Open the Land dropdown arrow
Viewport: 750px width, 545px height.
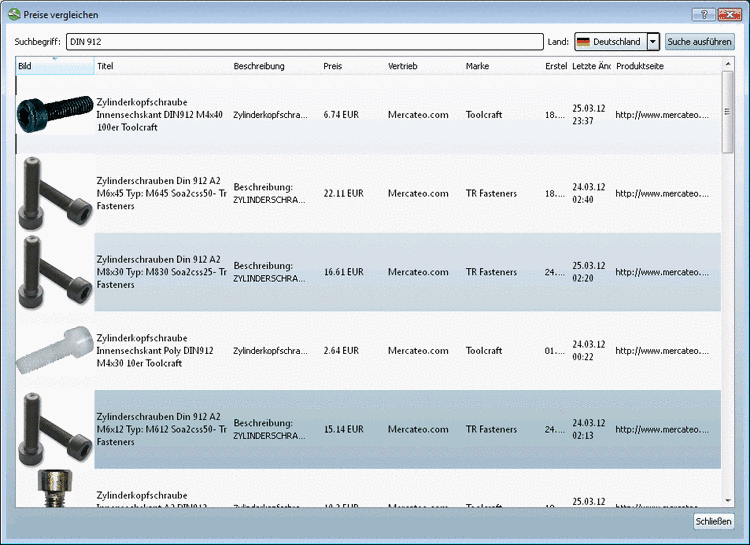[653, 42]
